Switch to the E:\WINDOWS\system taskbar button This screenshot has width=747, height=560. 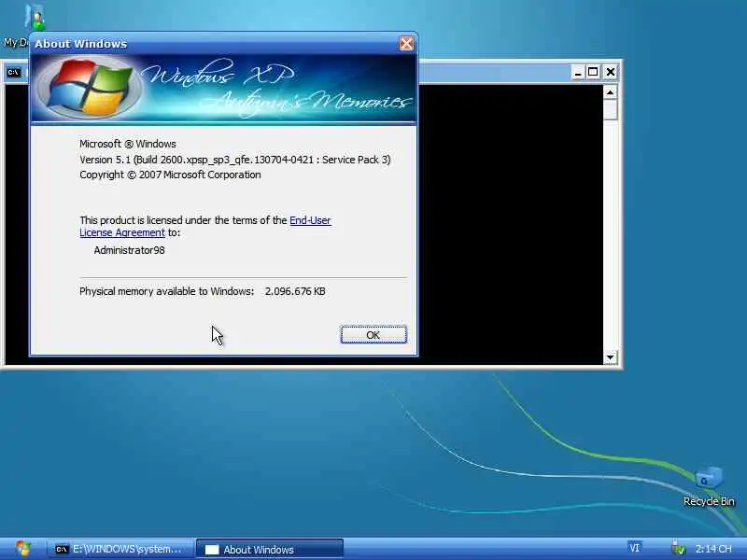(x=122, y=549)
